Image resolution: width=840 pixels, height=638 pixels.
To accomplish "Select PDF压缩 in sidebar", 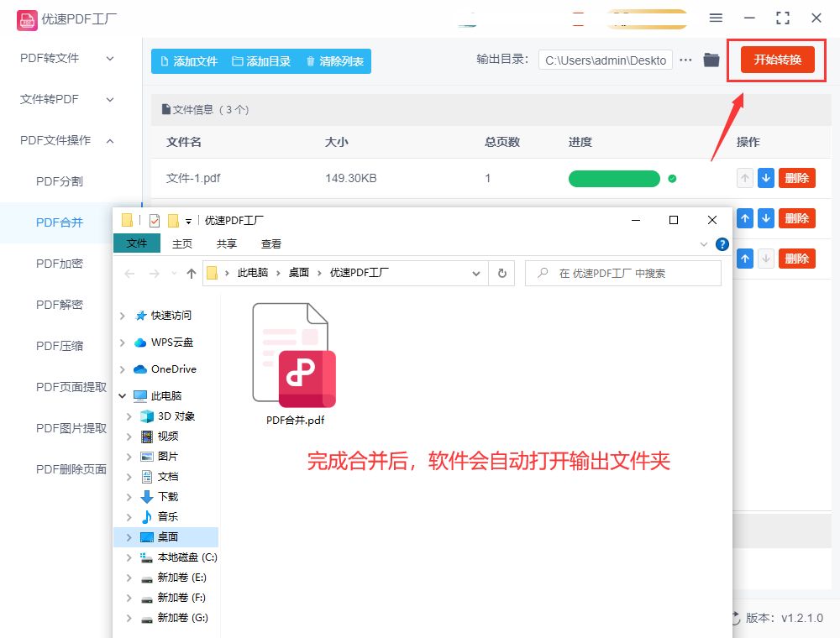I will click(60, 347).
